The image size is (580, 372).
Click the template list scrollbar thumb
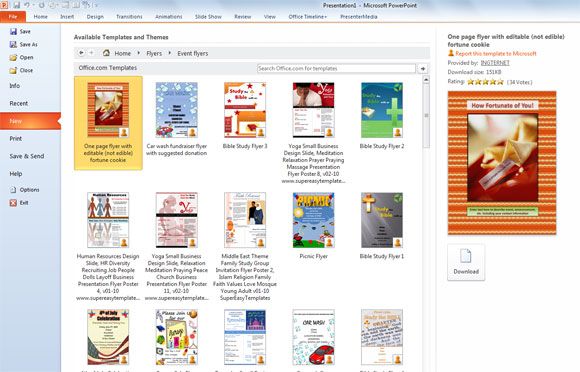(426, 116)
